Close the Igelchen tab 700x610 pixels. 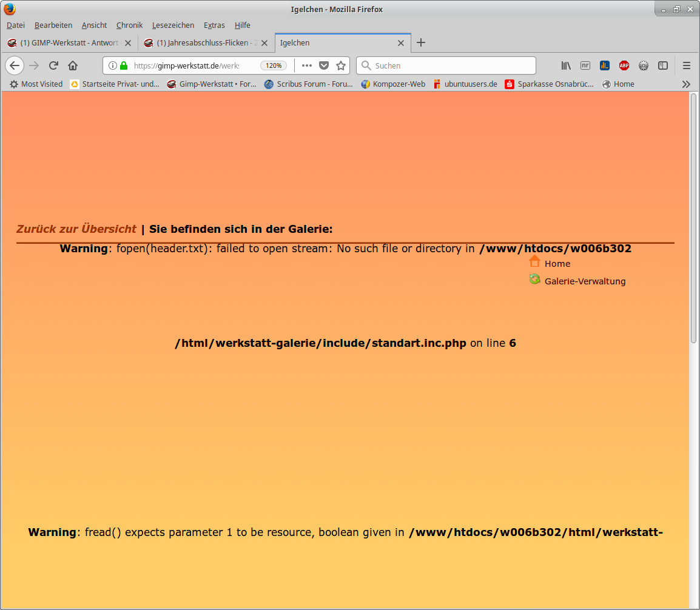(401, 43)
